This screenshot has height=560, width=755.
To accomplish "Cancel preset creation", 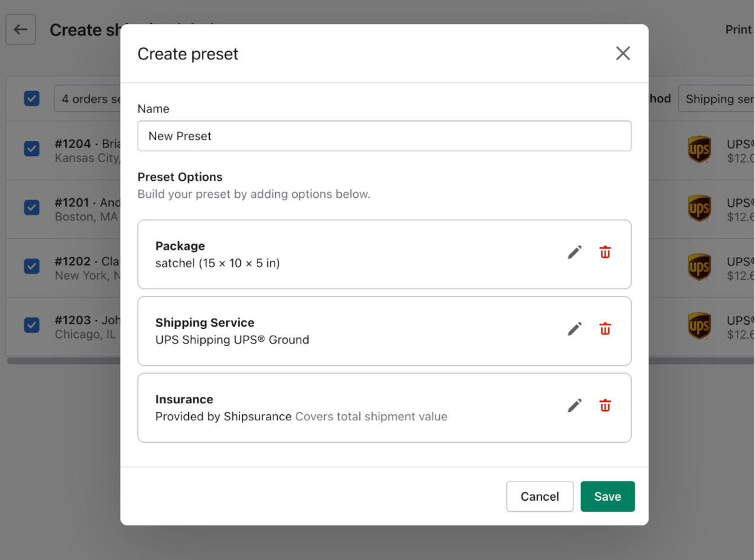I will click(540, 497).
